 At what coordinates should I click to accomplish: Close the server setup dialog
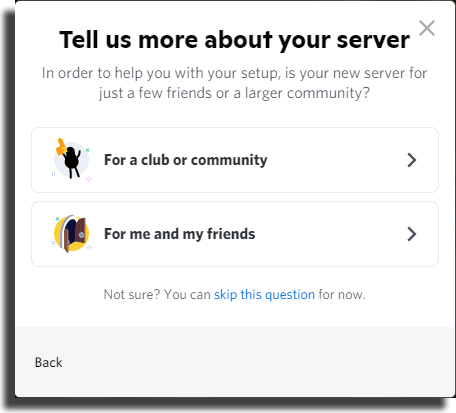(427, 28)
